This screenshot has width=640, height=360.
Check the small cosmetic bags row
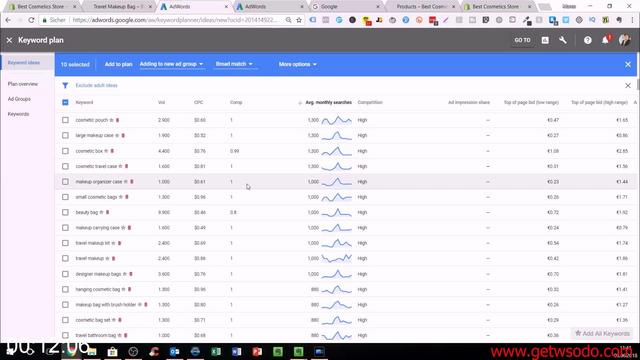(x=65, y=197)
